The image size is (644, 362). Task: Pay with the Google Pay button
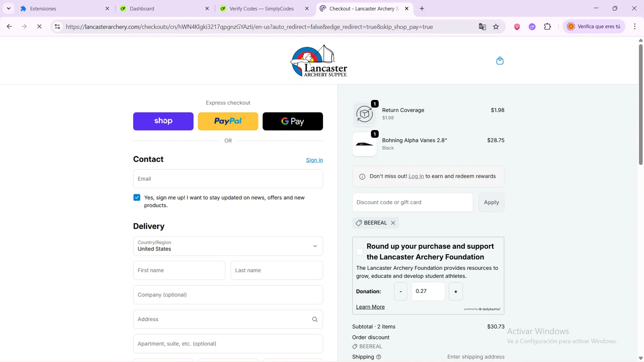pyautogui.click(x=293, y=121)
